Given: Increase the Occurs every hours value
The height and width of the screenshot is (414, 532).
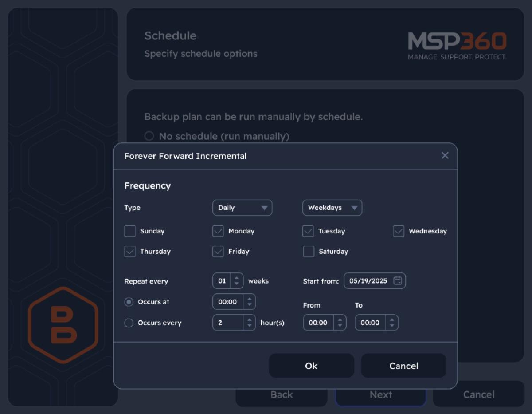Looking at the screenshot, I should point(250,319).
